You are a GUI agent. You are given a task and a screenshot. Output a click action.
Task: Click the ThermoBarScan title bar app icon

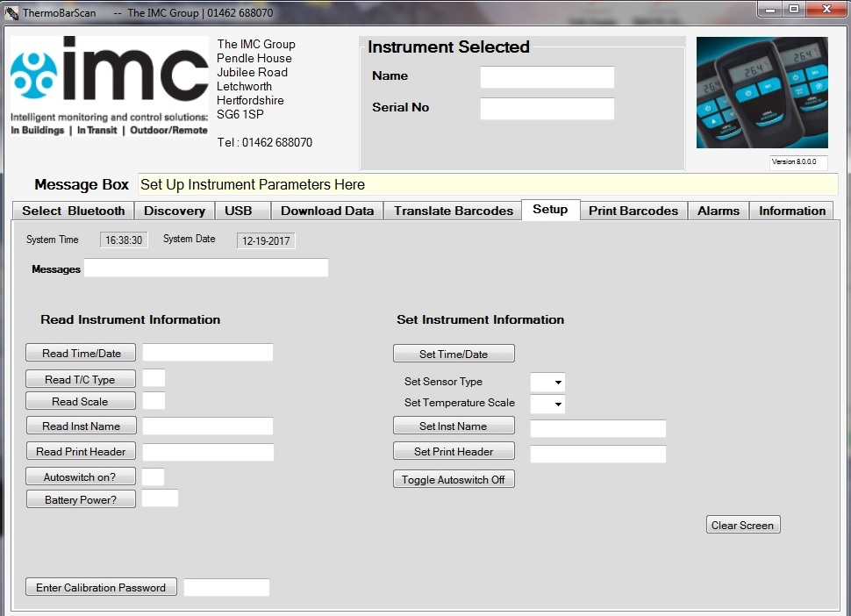pos(11,13)
